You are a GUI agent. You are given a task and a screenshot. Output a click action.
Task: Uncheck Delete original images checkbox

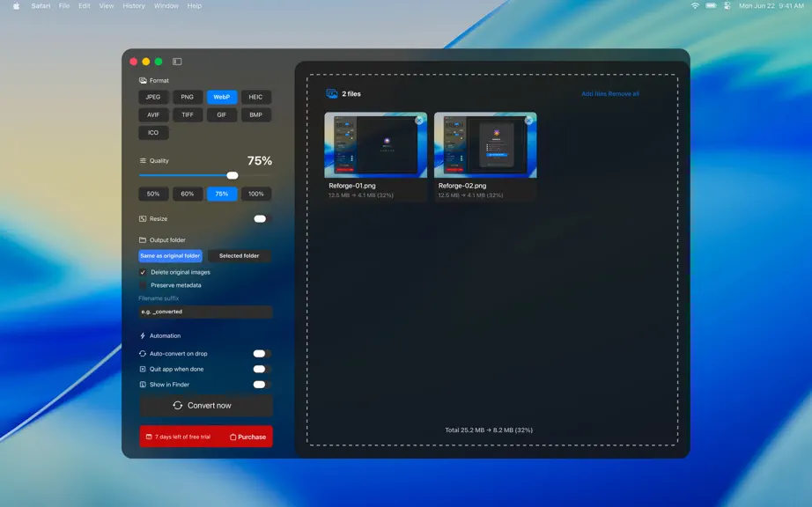point(143,272)
